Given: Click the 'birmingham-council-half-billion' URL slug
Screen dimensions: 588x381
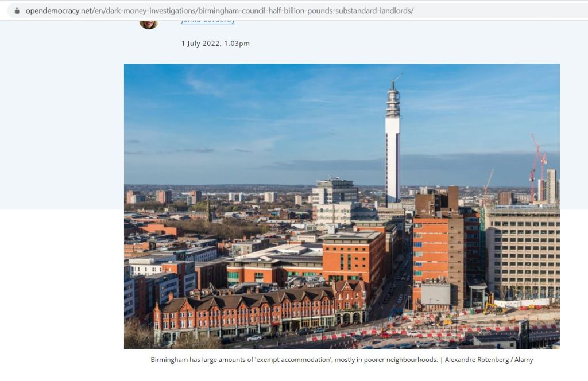Looking at the screenshot, I should pos(252,11).
